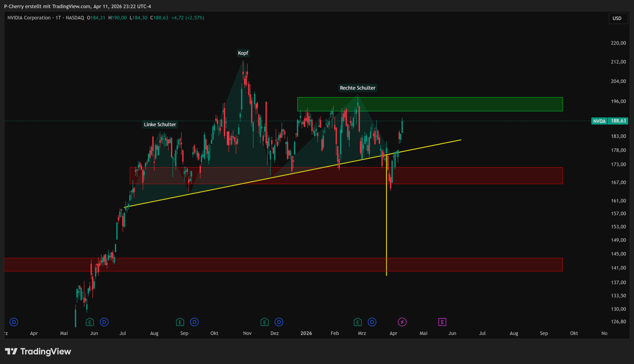Screen dimensions: 634x364
Task: Click the purple upcoming earnings E marker
Action: 442,322
